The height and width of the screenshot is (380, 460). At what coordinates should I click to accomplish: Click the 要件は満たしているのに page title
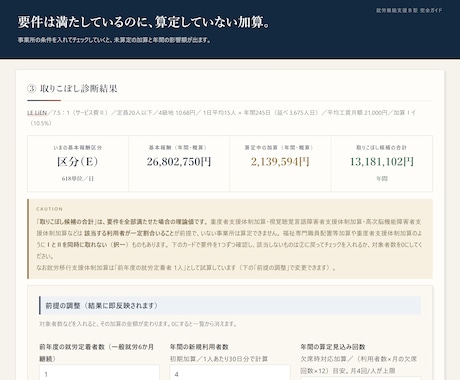(144, 22)
